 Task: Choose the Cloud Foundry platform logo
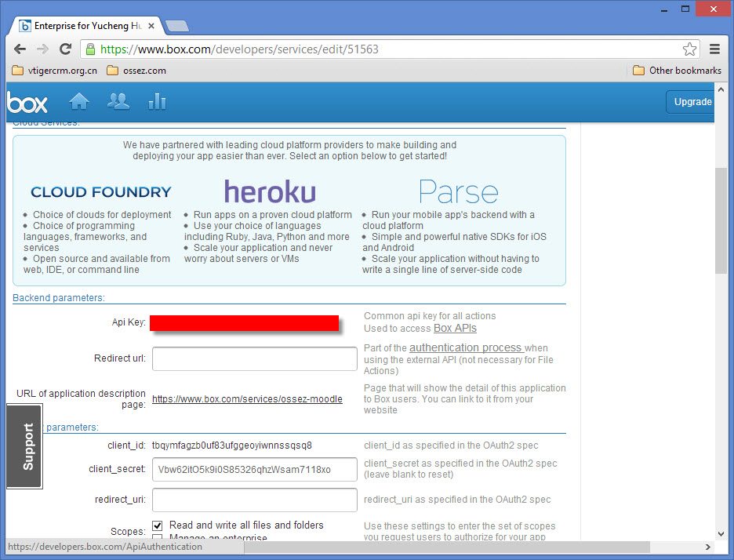(101, 192)
